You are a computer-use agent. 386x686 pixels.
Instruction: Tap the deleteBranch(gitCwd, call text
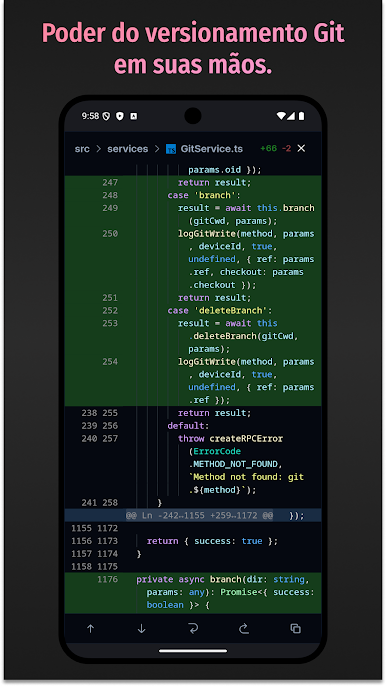point(243,336)
